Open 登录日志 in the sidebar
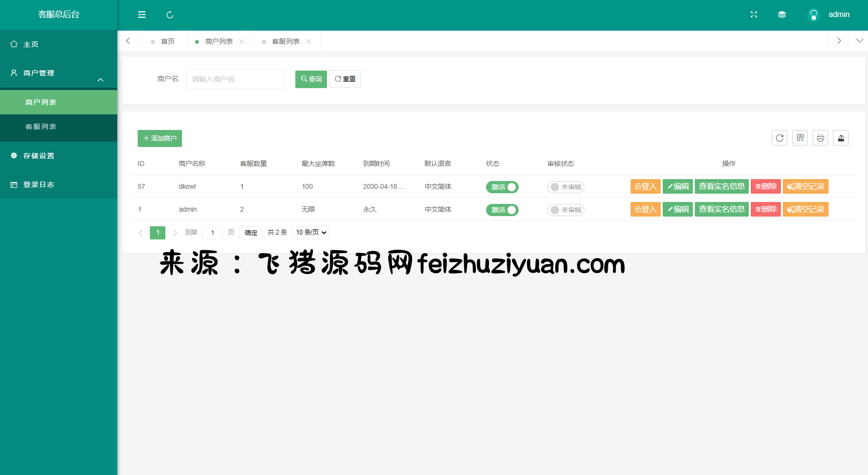 pos(39,184)
